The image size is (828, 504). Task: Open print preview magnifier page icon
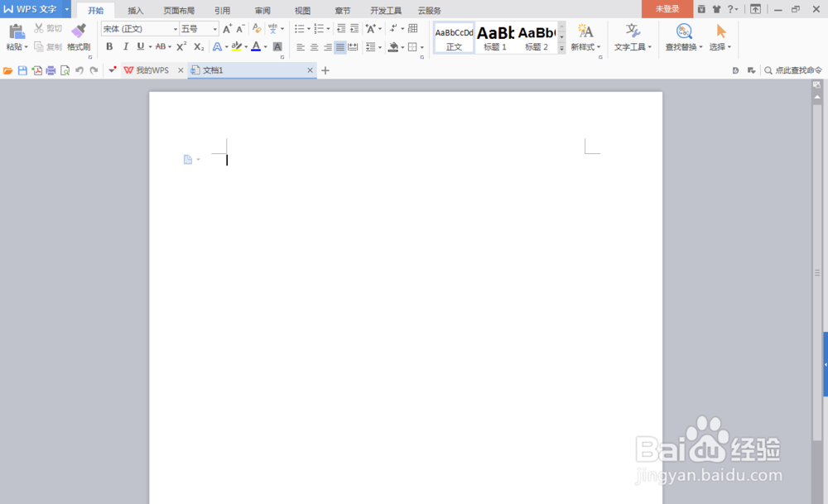click(x=65, y=70)
